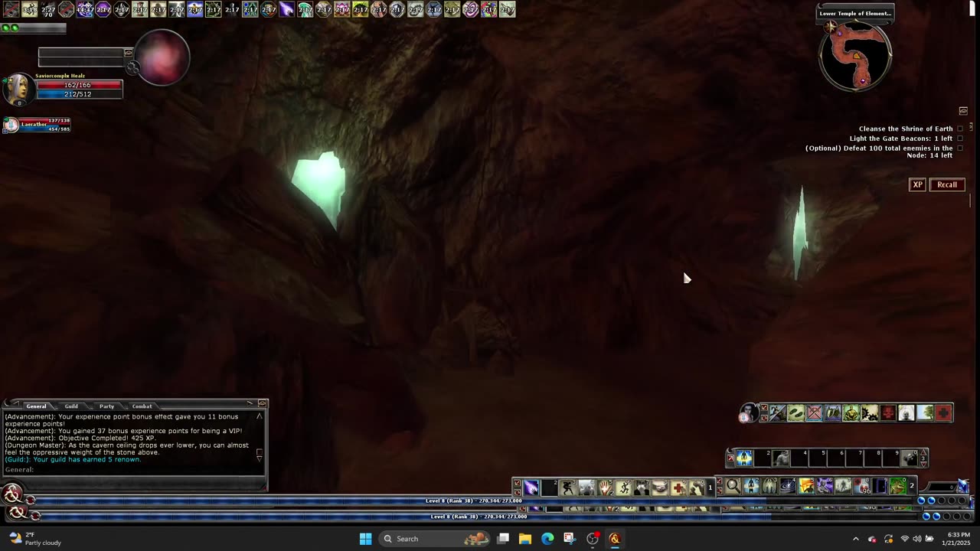
Task: Switch hotbar 3 to next bar with down arrow
Action: [923, 465]
